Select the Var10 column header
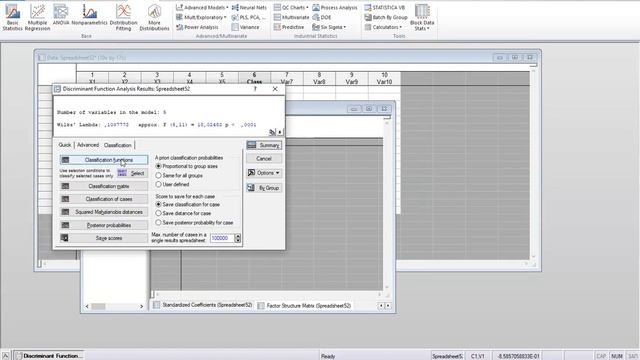 [384, 78]
